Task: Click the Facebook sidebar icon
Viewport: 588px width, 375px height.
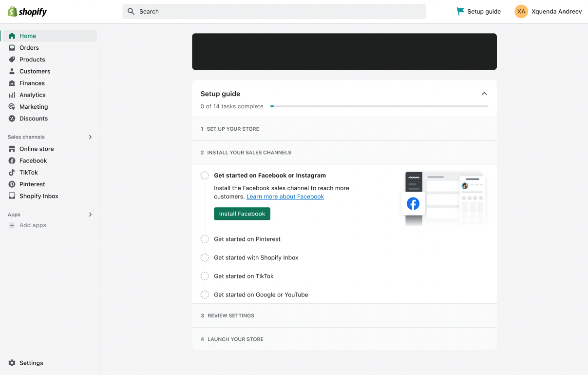Action: (12, 160)
